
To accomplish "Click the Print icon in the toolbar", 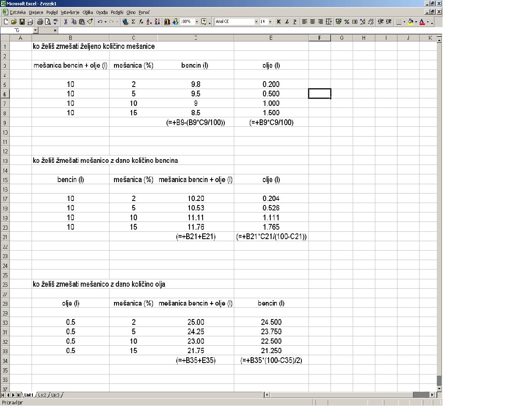I will (x=40, y=22).
